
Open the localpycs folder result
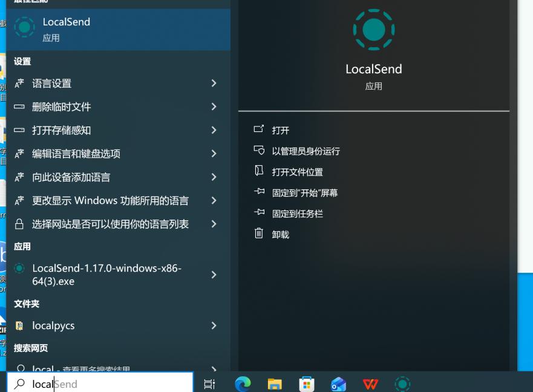pyautogui.click(x=119, y=325)
